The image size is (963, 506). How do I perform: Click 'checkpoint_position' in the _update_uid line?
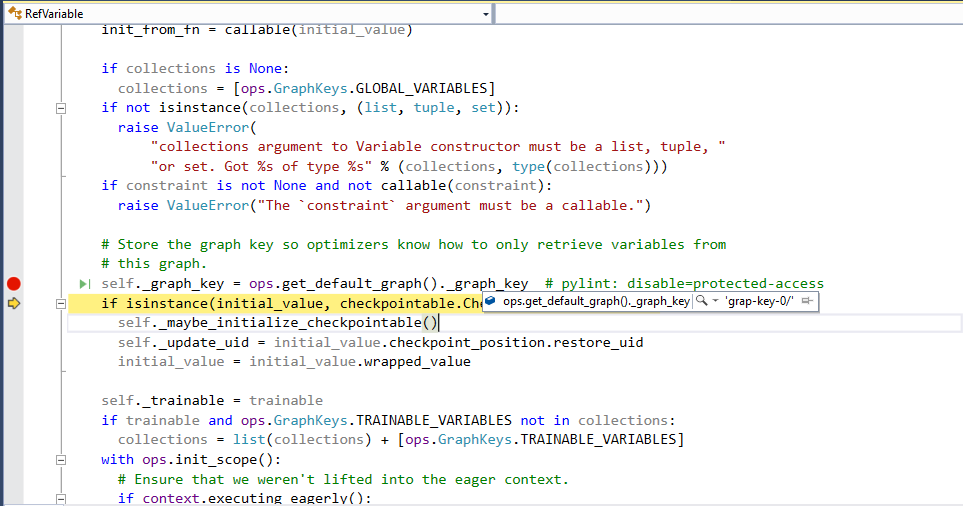[467, 342]
